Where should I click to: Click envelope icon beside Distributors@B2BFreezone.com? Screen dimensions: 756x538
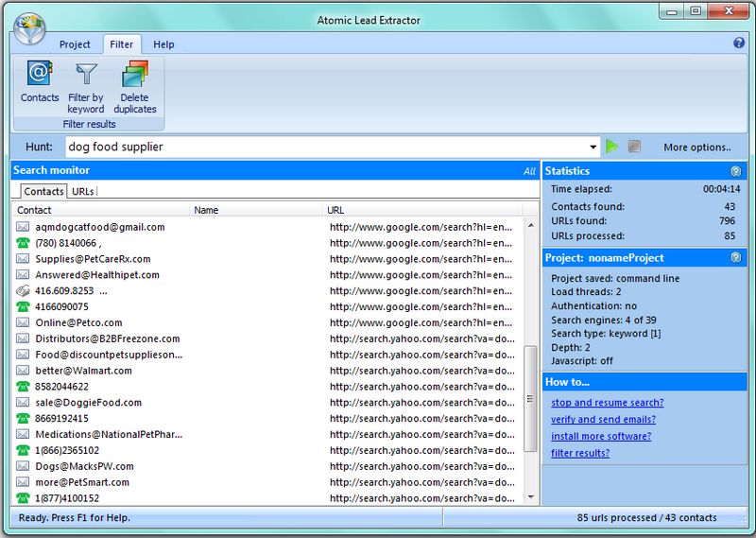[x=23, y=338]
